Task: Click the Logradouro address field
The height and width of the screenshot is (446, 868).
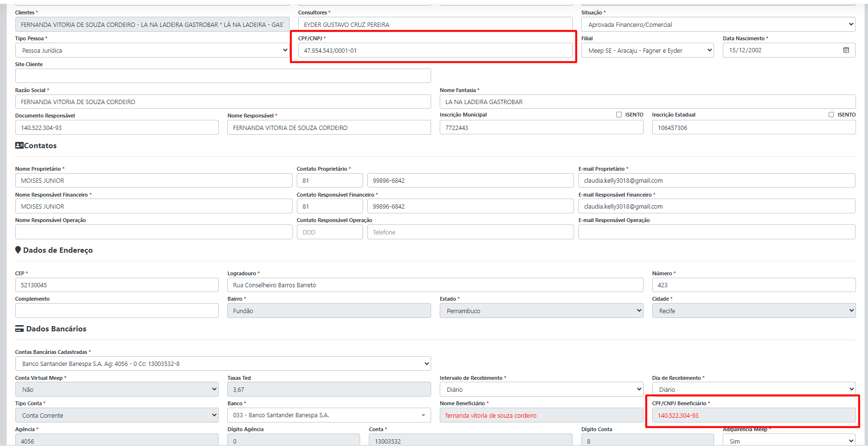Action: click(x=435, y=285)
